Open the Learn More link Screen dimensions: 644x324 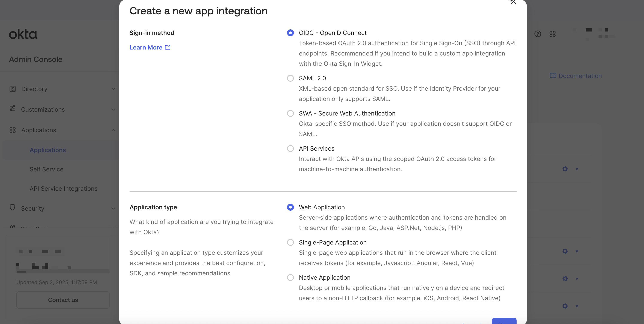pyautogui.click(x=146, y=47)
